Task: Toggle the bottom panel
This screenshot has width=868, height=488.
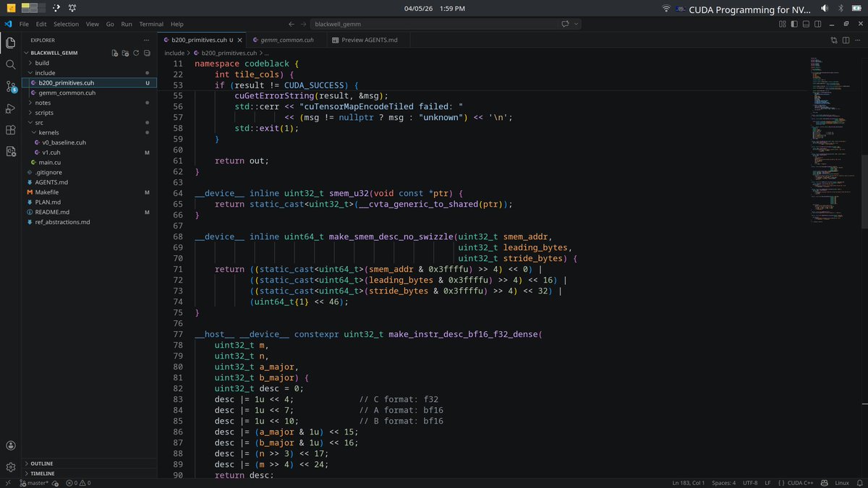Action: pos(806,24)
